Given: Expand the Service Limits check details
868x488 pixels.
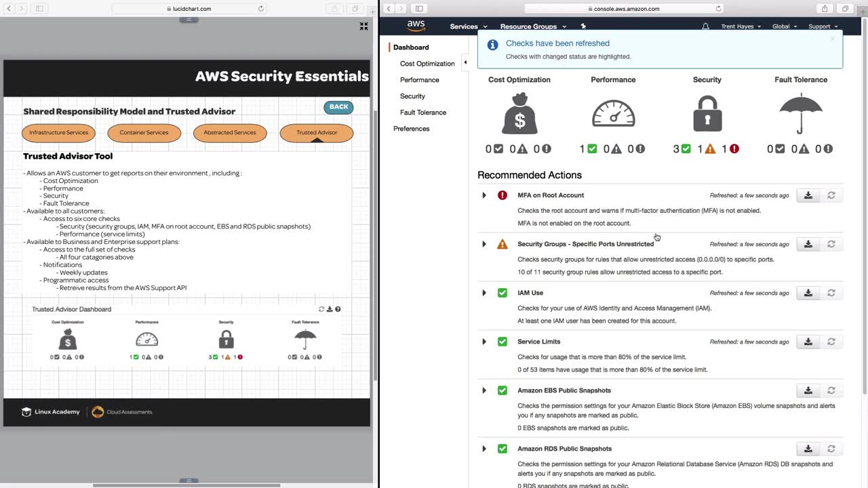Looking at the screenshot, I should pyautogui.click(x=484, y=342).
